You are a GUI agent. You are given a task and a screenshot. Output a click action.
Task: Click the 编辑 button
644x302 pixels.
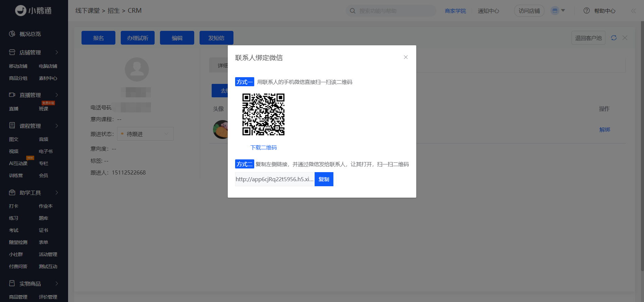(177, 38)
